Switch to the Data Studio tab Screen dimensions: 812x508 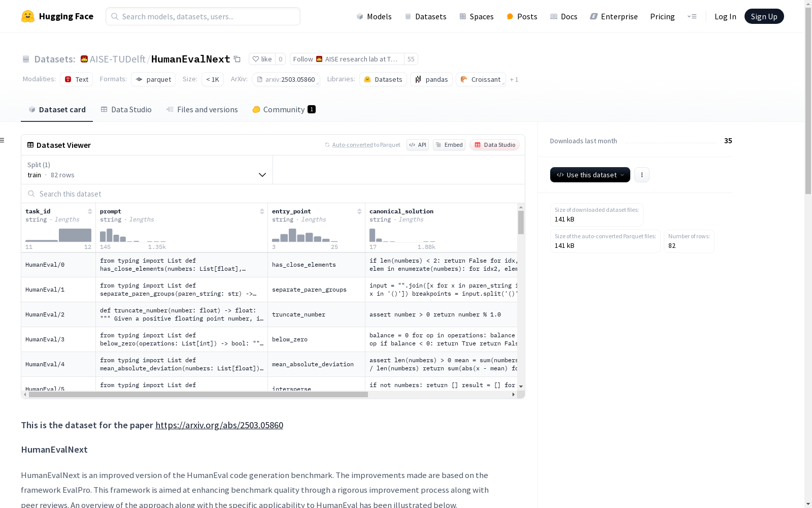click(x=126, y=110)
